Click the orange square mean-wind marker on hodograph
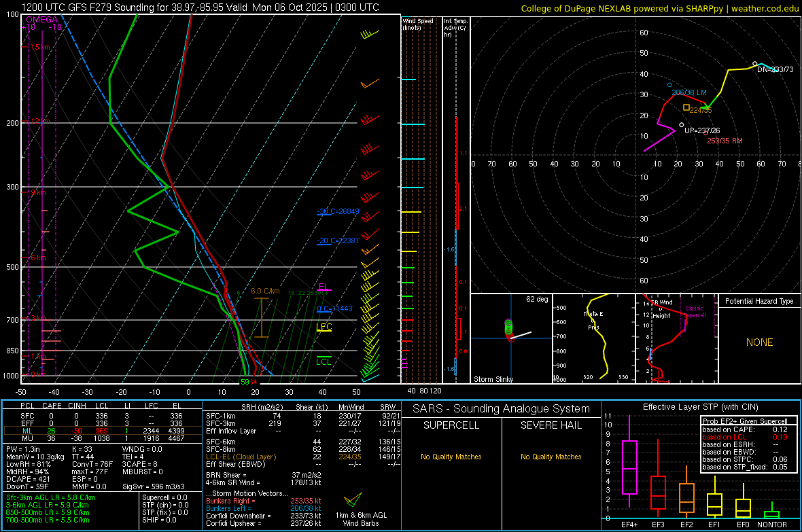Viewport: 802px width, 532px height. pyautogui.click(x=686, y=107)
